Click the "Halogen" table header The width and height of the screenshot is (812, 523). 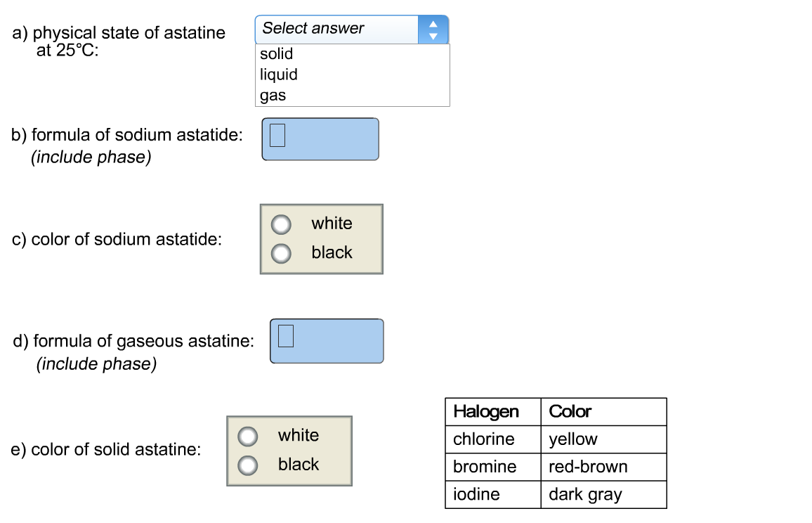tap(487, 412)
